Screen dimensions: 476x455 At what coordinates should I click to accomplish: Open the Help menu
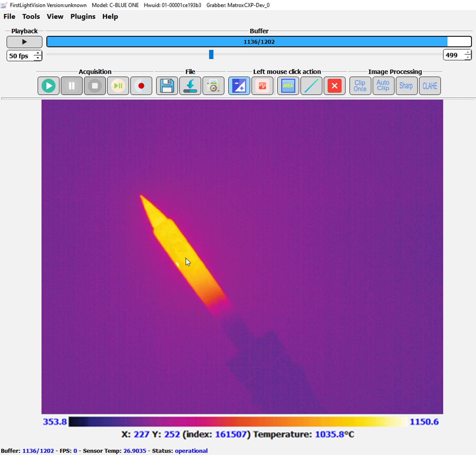[110, 17]
